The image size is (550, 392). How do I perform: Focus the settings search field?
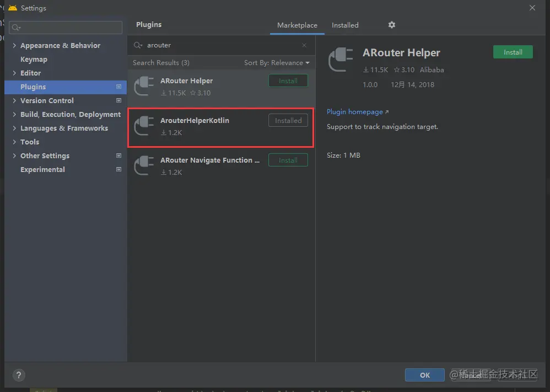click(66, 28)
